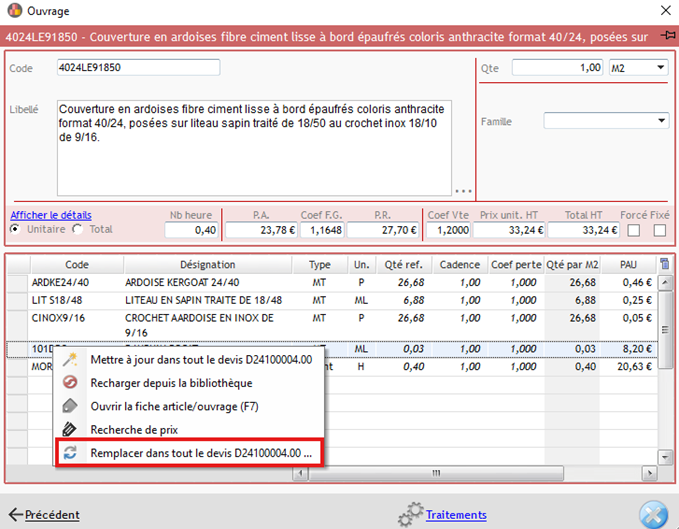Click table vertical scrollbar up arrow
This screenshot has height=529, width=679.
pos(665,283)
